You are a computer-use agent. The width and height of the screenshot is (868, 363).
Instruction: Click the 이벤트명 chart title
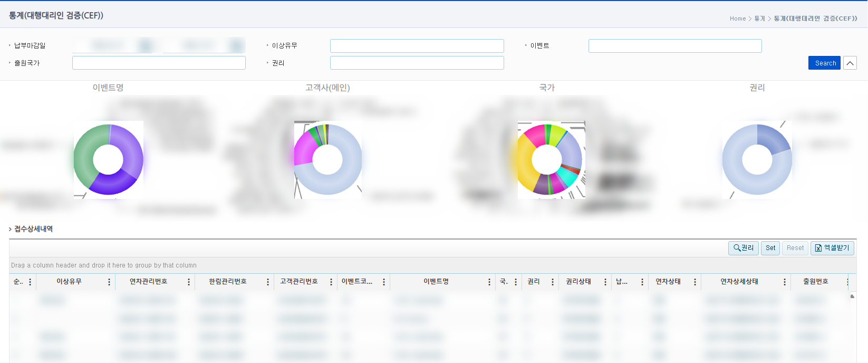(108, 88)
